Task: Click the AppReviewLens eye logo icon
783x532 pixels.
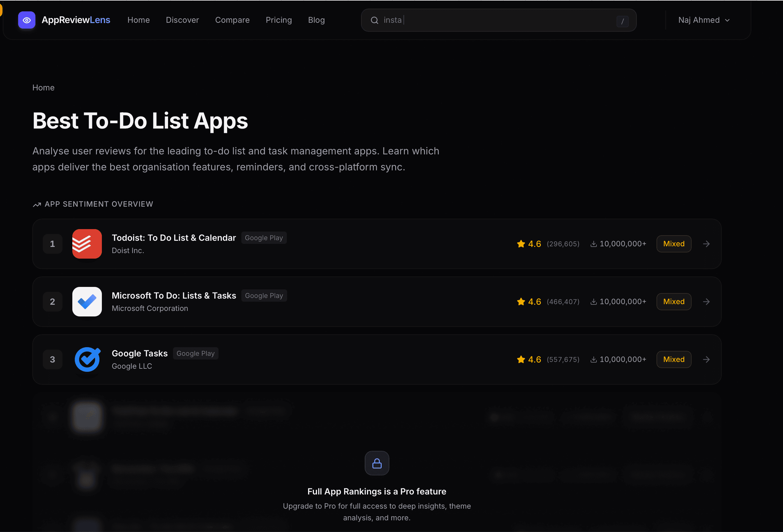Action: [x=26, y=20]
